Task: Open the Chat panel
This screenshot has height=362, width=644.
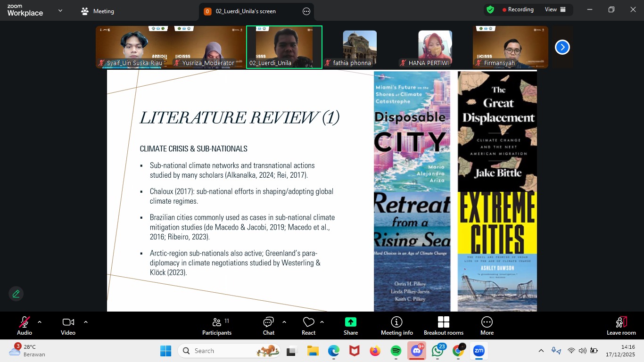Action: click(269, 326)
